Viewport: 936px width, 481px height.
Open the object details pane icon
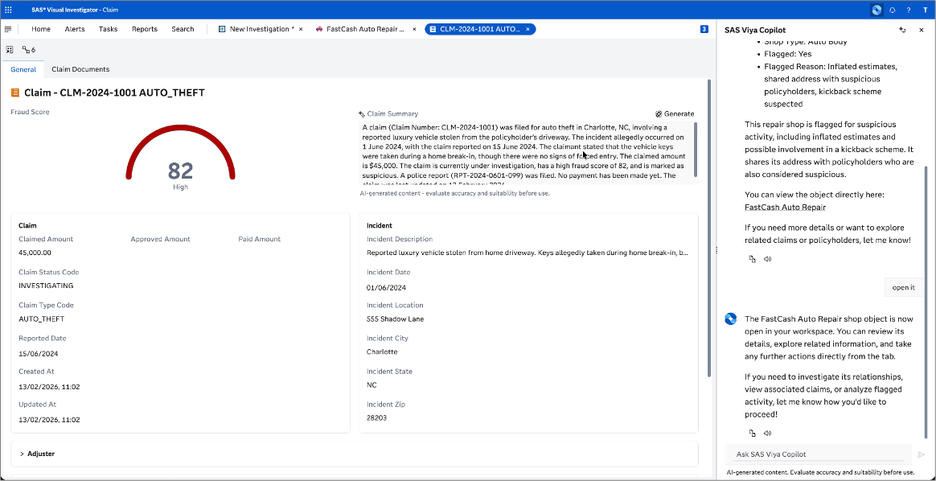point(10,50)
